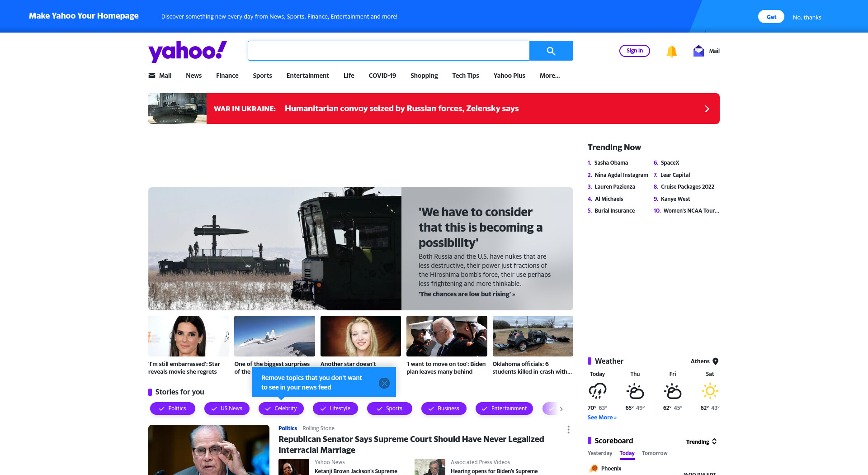This screenshot has width=868, height=475.
Task: Toggle the Business topic chip
Action: (444, 408)
